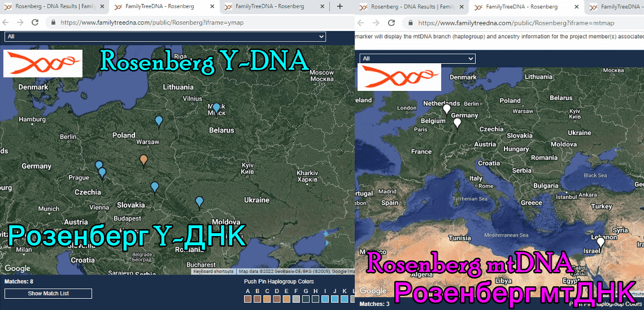Click the Show Match List button
The image size is (644, 310).
click(x=48, y=294)
